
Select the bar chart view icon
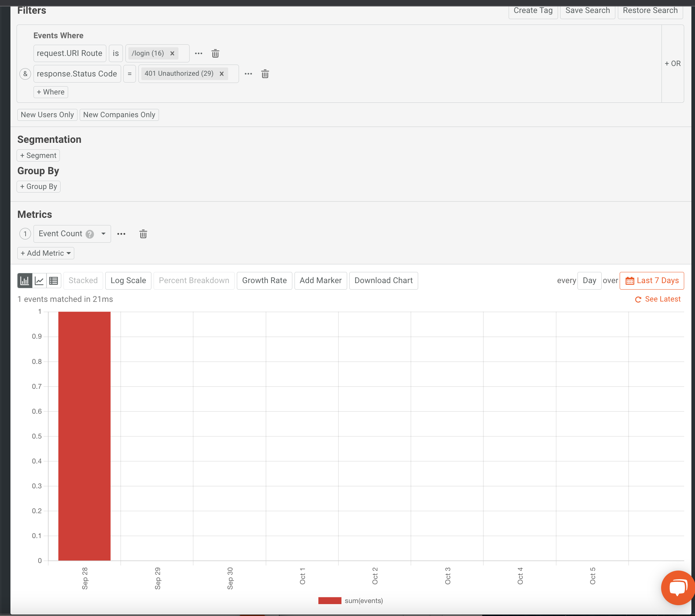(x=25, y=281)
